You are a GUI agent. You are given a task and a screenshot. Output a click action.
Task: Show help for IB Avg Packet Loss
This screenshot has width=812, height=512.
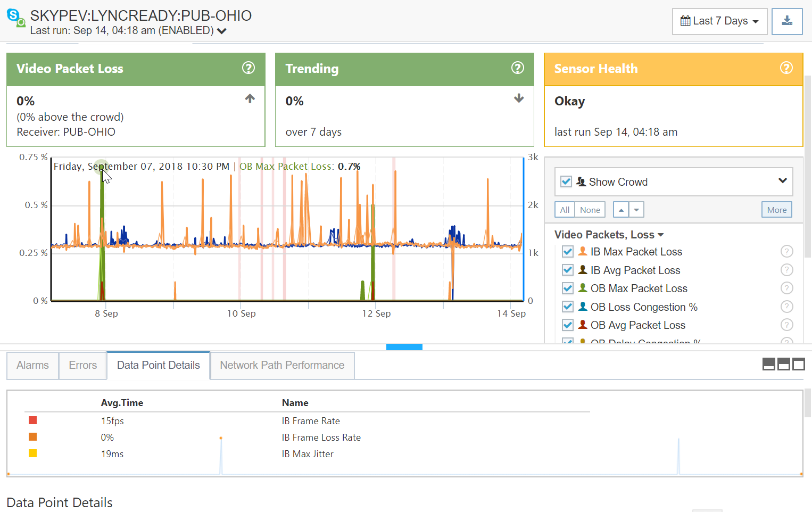coord(786,270)
